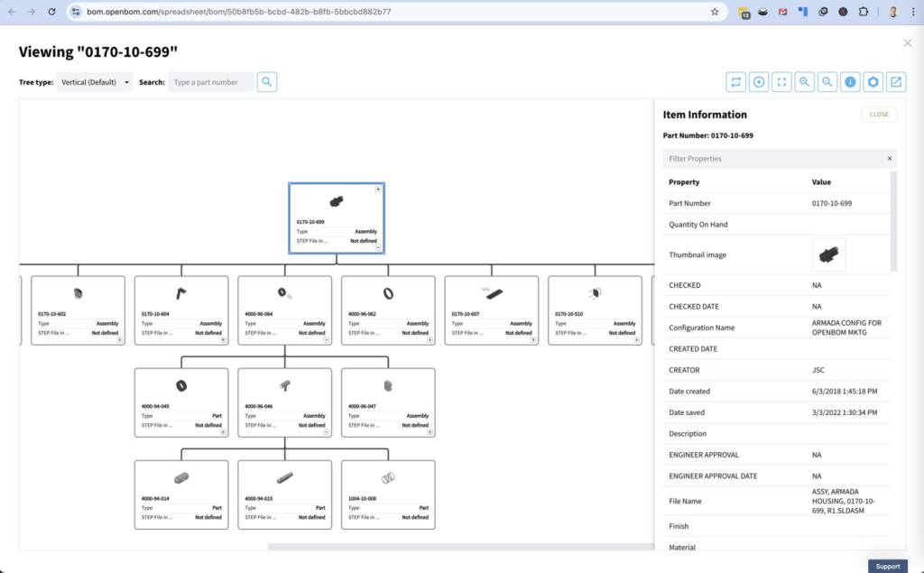Image resolution: width=924 pixels, height=573 pixels.
Task: Click the open-in-new-window icon
Action: tap(896, 82)
